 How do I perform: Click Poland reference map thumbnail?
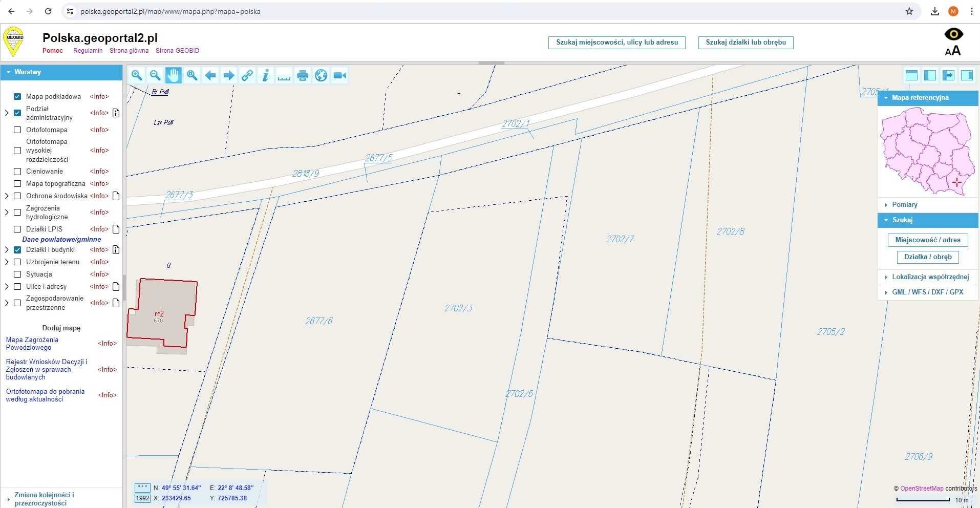point(927,151)
